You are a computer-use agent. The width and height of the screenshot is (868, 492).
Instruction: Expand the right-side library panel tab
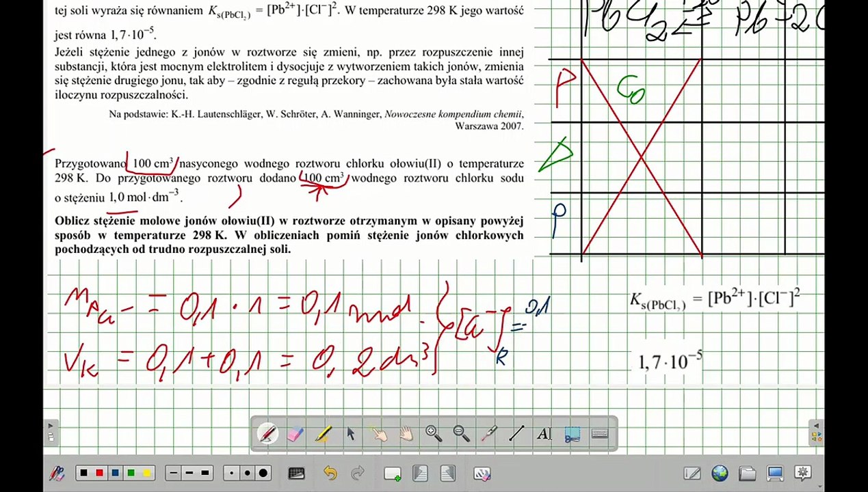(816, 433)
